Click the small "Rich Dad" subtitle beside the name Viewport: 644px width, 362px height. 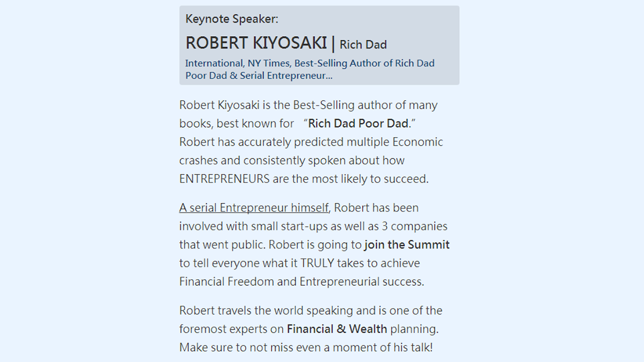click(363, 45)
